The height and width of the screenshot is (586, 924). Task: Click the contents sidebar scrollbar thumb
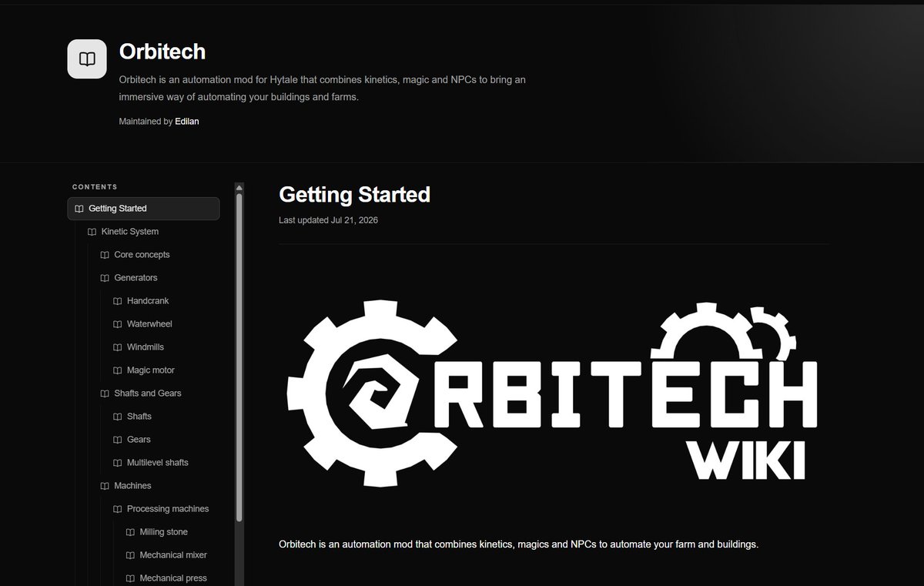(x=239, y=357)
